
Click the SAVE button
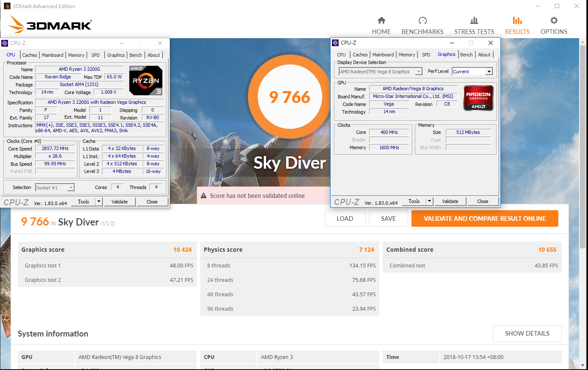tap(389, 219)
